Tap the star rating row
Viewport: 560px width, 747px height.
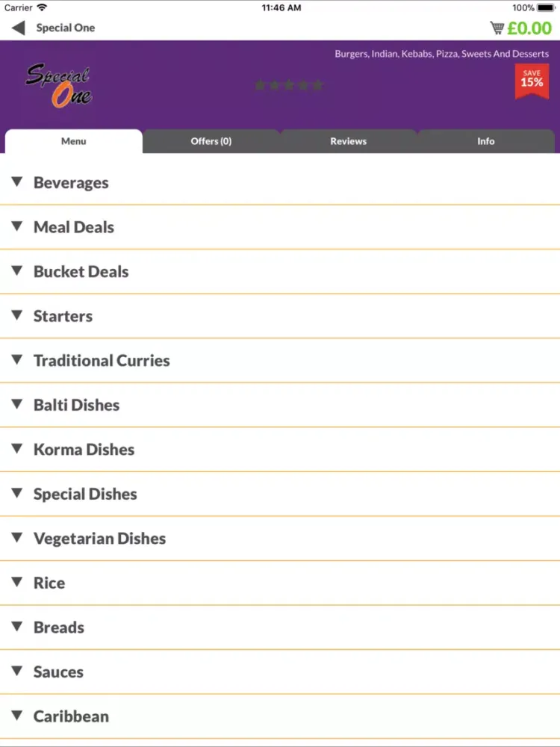289,85
